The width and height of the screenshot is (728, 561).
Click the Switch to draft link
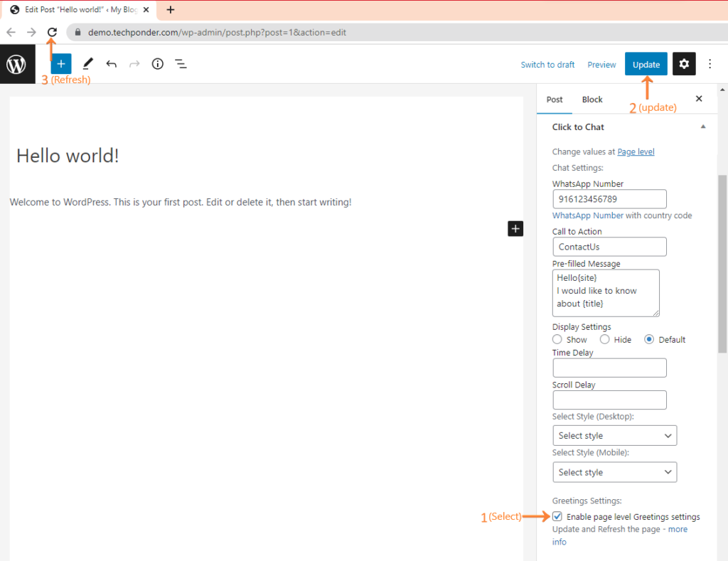coord(547,65)
